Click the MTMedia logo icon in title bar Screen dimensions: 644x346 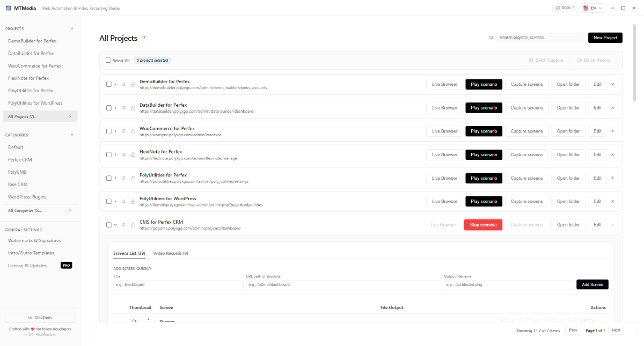(8, 8)
